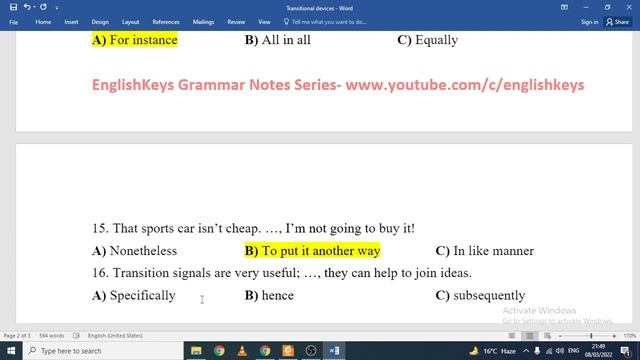Select the Mailings ribbon tab
This screenshot has width=640, height=360.
[x=203, y=22]
